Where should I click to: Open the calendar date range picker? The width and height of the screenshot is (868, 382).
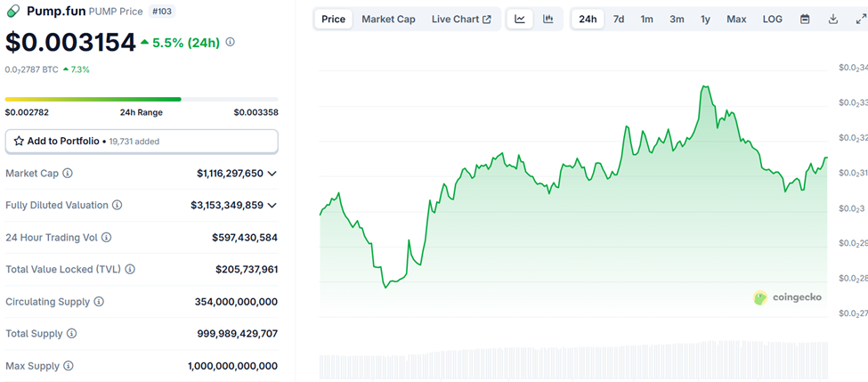point(805,19)
